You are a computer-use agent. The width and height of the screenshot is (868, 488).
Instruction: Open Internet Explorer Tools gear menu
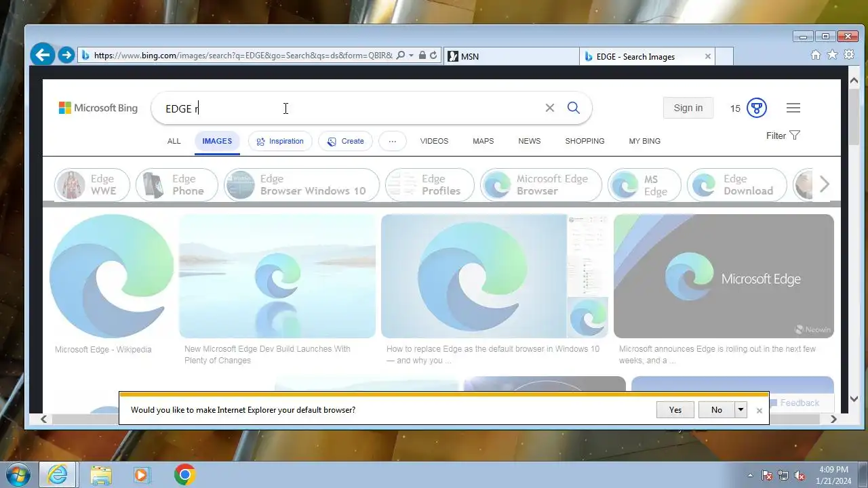coord(848,55)
